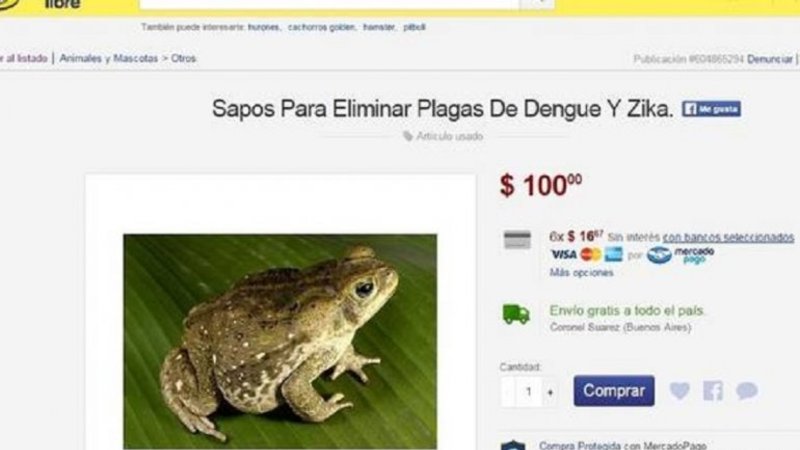Click the Comprar button

pyautogui.click(x=614, y=391)
